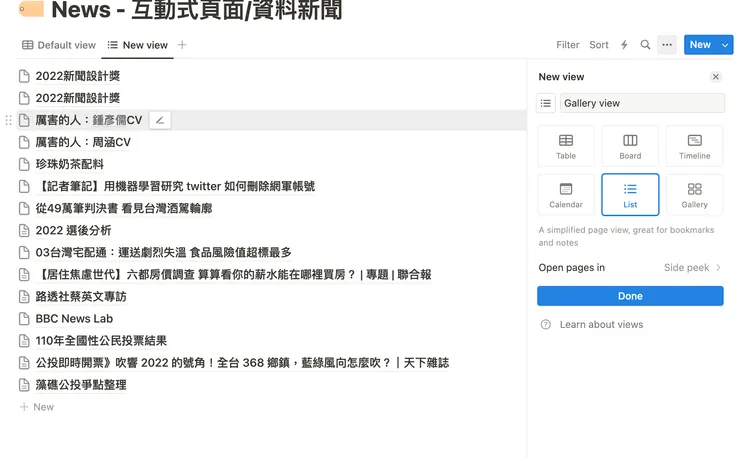Click the help question mark icon

pos(546,324)
